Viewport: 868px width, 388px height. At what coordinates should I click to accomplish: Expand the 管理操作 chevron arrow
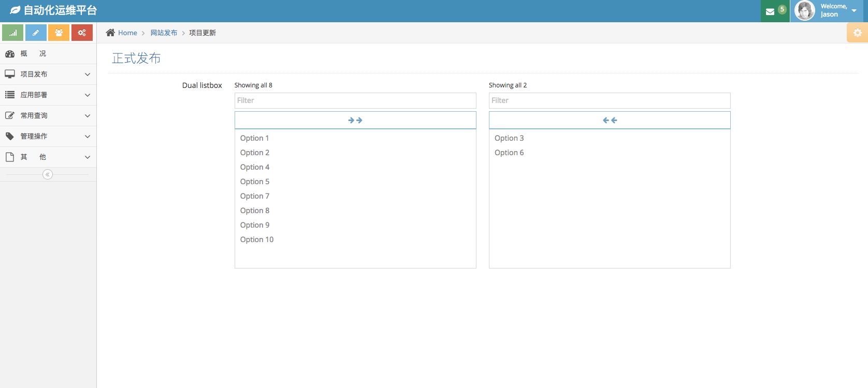tap(88, 137)
